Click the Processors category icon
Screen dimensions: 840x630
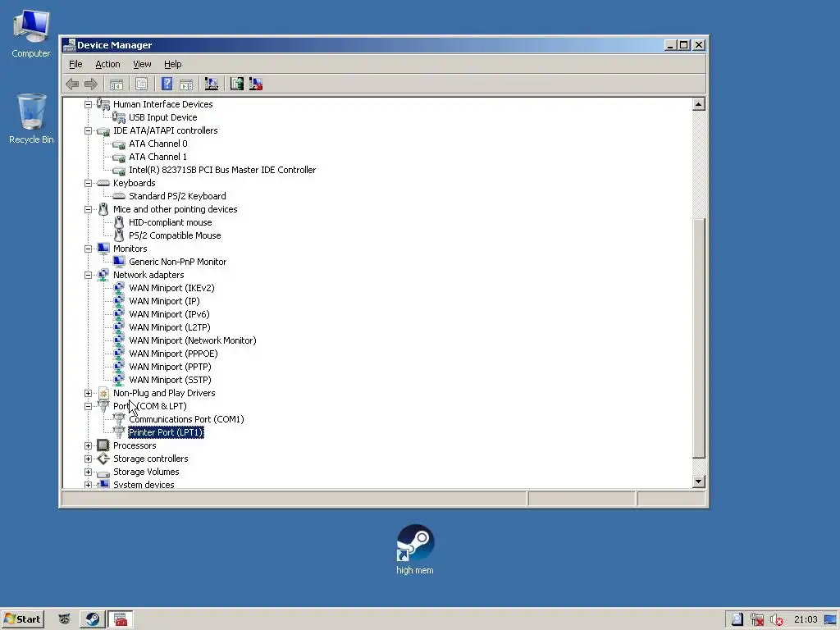pyautogui.click(x=103, y=445)
